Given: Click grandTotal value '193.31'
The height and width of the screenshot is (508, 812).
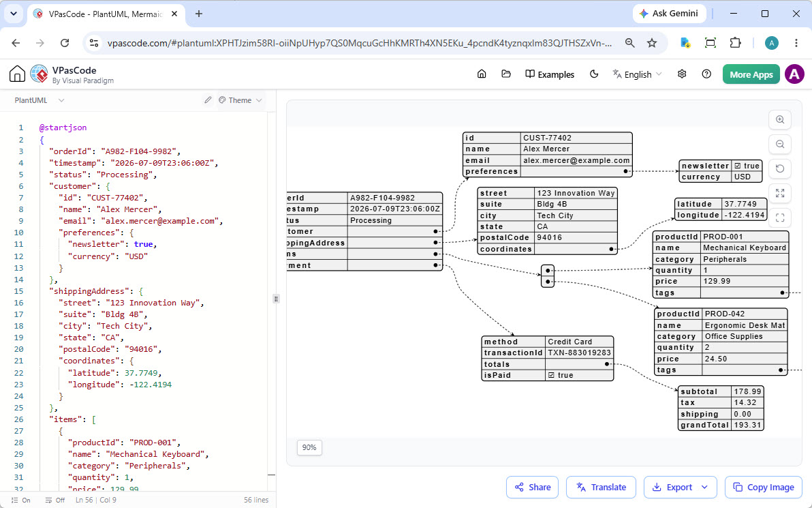Looking at the screenshot, I should coord(748,425).
